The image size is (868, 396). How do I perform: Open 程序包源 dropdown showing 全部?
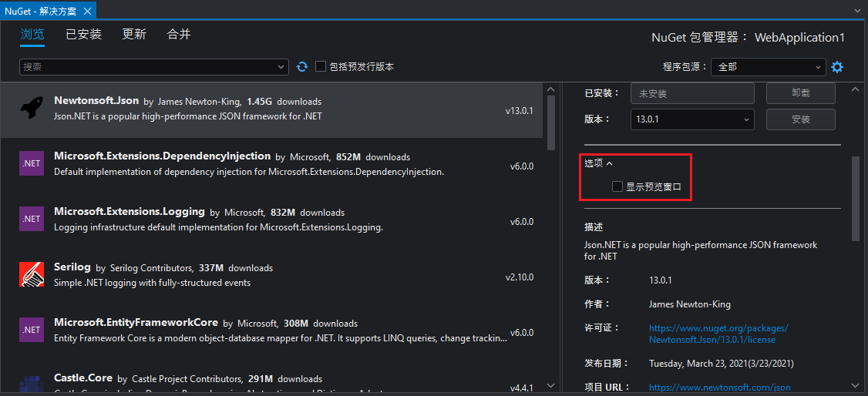(769, 67)
